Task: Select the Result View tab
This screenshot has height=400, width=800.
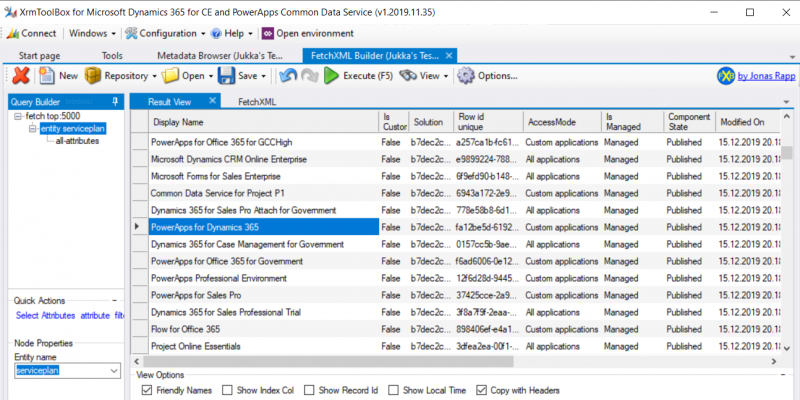Action: pyautogui.click(x=169, y=102)
